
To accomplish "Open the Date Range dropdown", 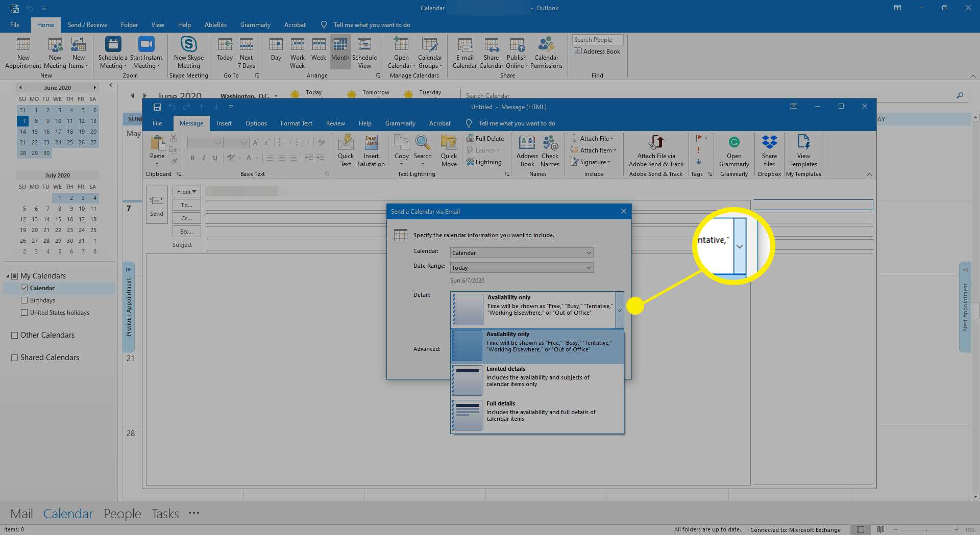I will (x=589, y=268).
